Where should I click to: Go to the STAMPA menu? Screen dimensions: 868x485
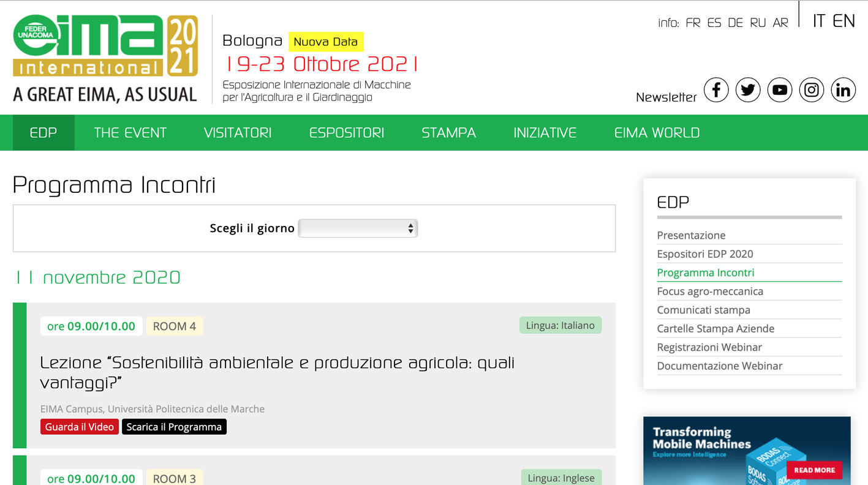click(x=448, y=133)
